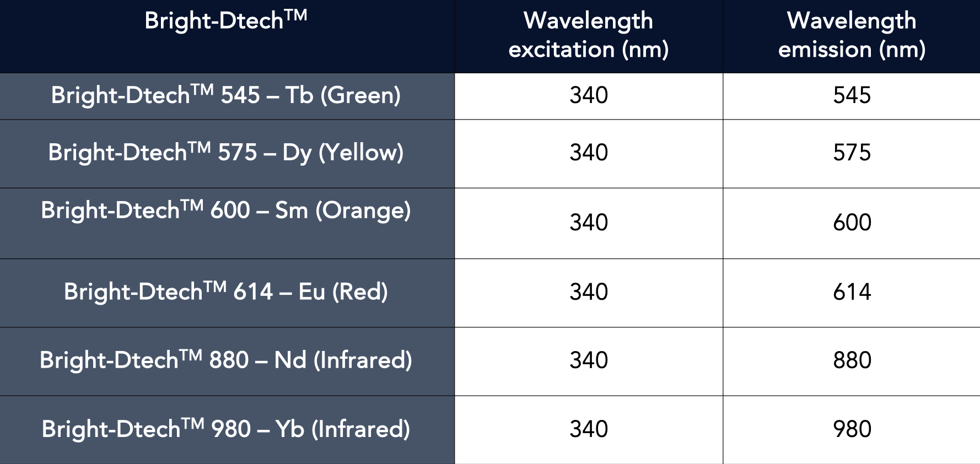Click the Bright-Dtech 880 – Nd (Infrared) cell
Screen dimensions: 980x464
[226, 360]
